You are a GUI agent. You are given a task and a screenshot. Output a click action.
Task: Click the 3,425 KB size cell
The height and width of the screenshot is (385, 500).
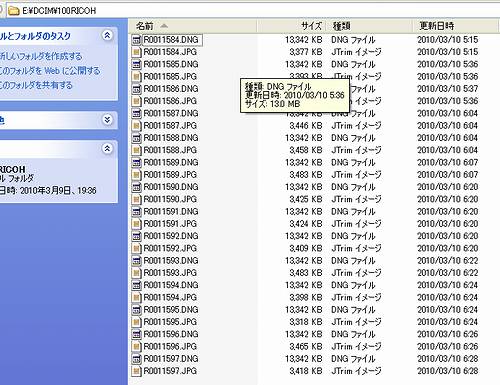point(306,199)
